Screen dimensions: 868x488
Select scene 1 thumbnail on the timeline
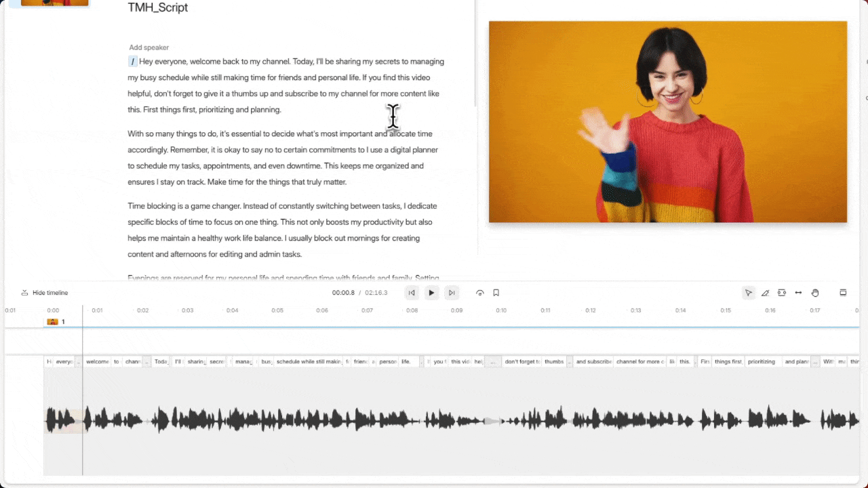click(52, 321)
